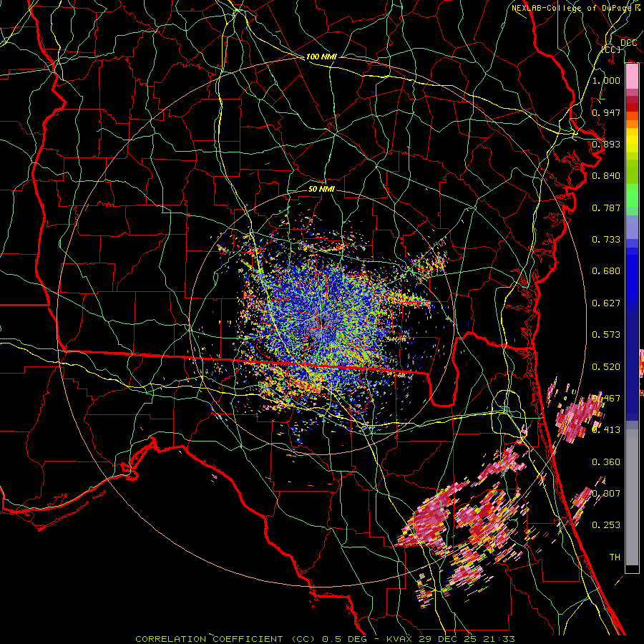Click the 0.787 value on the CC scale
The width and height of the screenshot is (644, 644).
click(x=606, y=208)
